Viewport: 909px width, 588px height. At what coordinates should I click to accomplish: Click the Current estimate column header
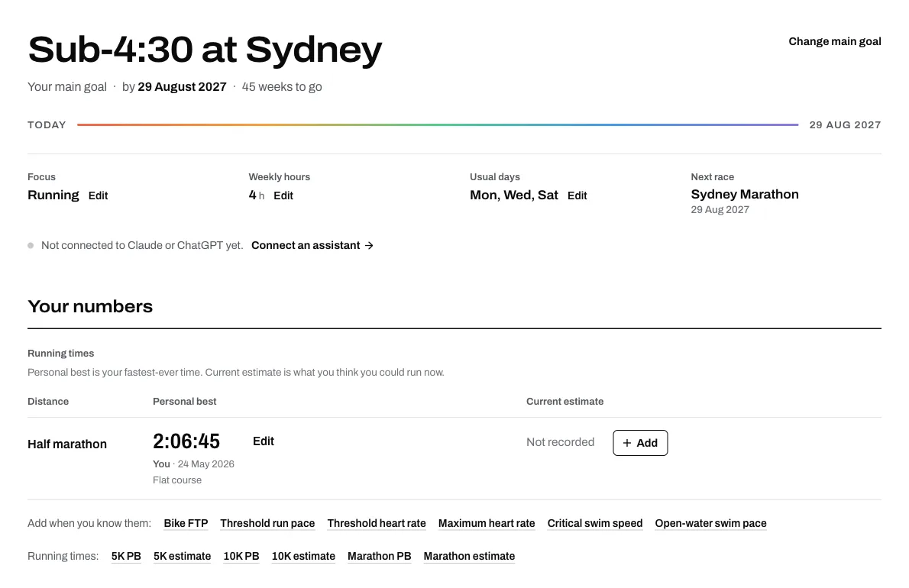click(564, 402)
